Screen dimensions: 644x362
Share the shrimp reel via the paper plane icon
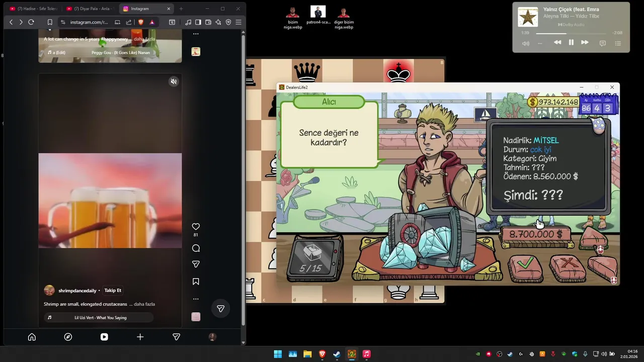pos(196,264)
